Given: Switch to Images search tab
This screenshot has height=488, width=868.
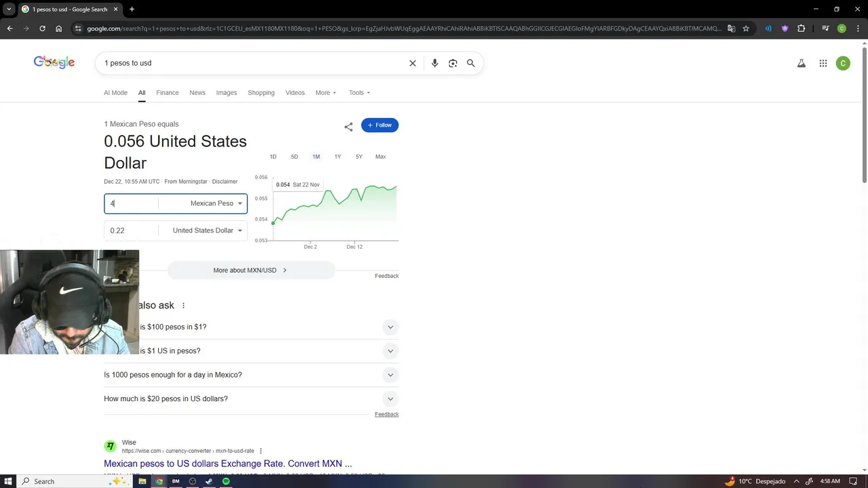Looking at the screenshot, I should [x=226, y=93].
